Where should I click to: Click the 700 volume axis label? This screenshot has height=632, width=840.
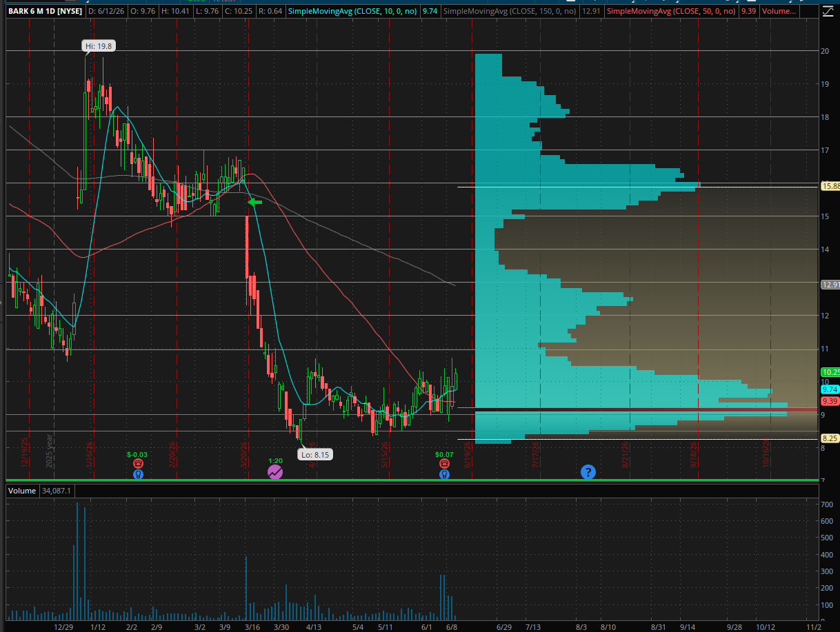(x=826, y=505)
